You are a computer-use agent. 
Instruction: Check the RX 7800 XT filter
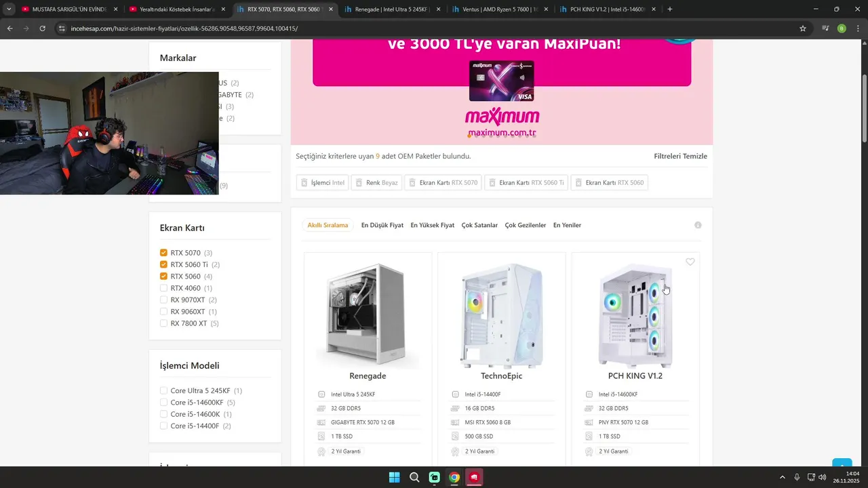163,323
